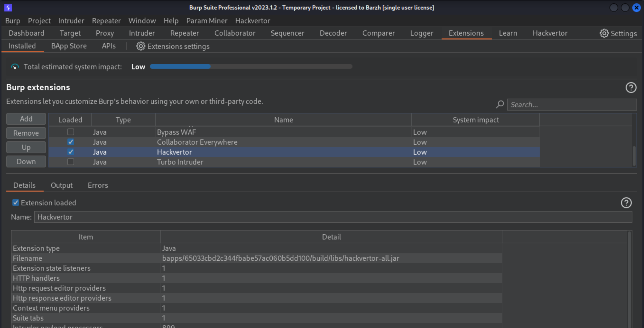This screenshot has height=328, width=644.
Task: Uncheck loaded checkbox for Hackvertor row
Action: (x=71, y=152)
